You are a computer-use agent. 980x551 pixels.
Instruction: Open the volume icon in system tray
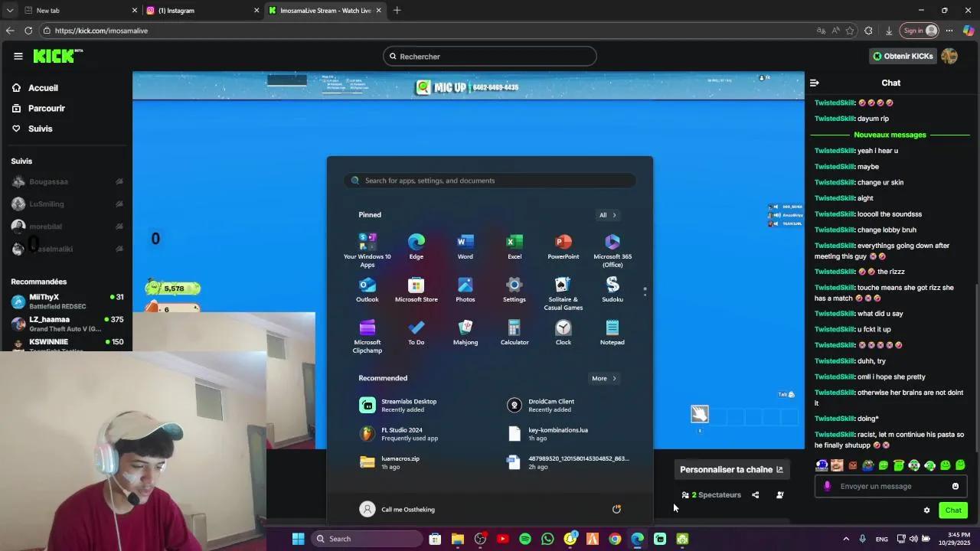tap(914, 539)
